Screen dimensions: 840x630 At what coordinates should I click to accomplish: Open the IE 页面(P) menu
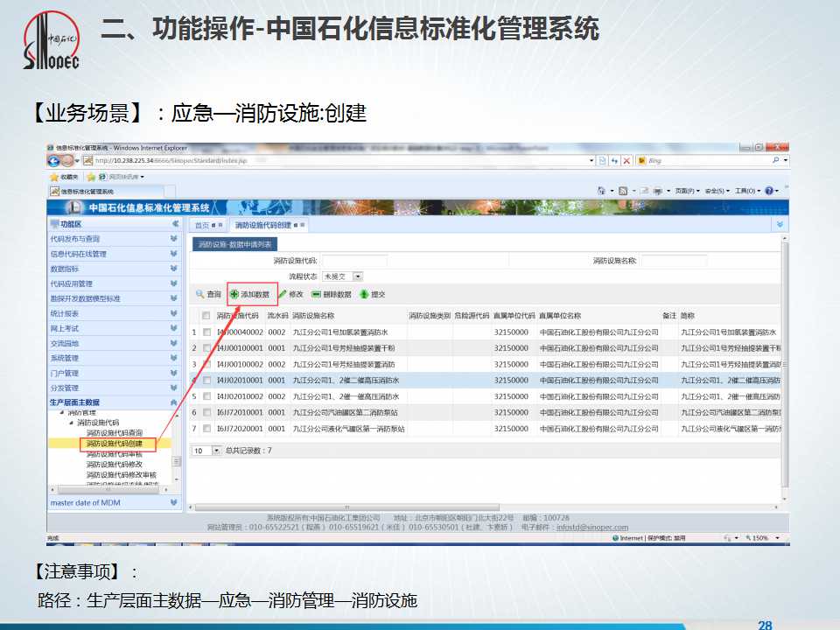pyautogui.click(x=688, y=191)
